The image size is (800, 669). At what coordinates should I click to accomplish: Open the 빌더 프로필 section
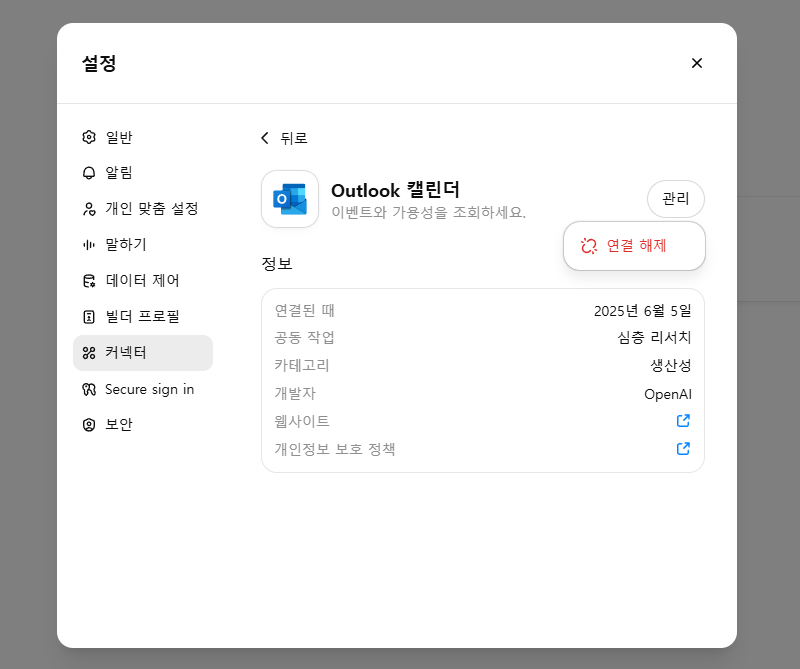coord(143,317)
